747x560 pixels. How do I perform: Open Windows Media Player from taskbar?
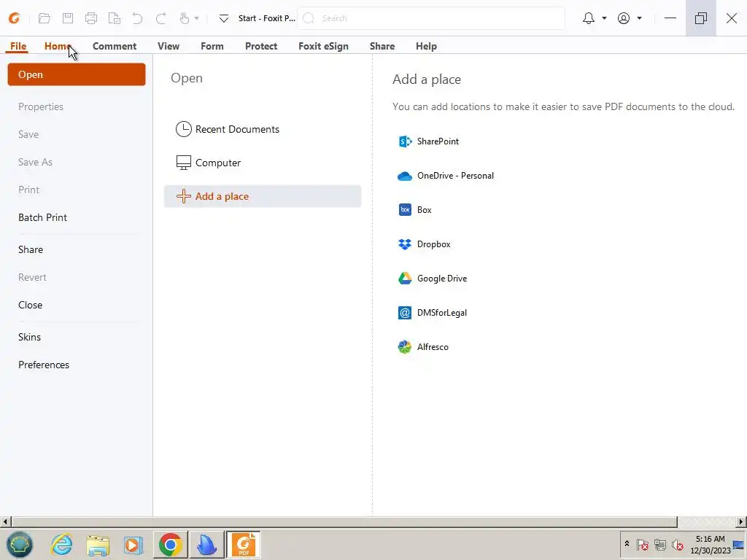click(x=133, y=544)
